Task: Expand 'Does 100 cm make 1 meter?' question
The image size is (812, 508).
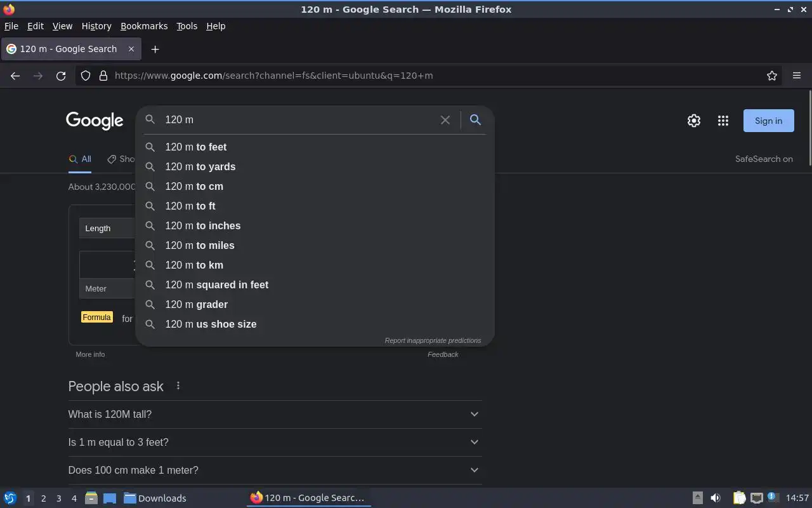Action: (275, 470)
